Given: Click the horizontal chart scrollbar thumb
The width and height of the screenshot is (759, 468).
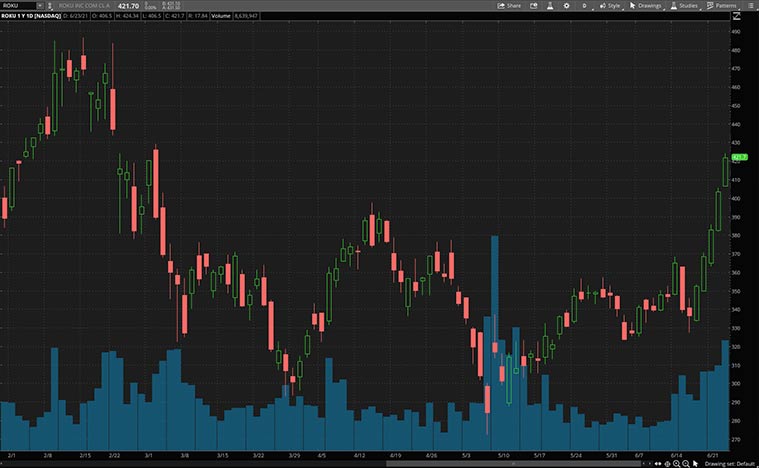Looking at the screenshot, I should point(514,464).
